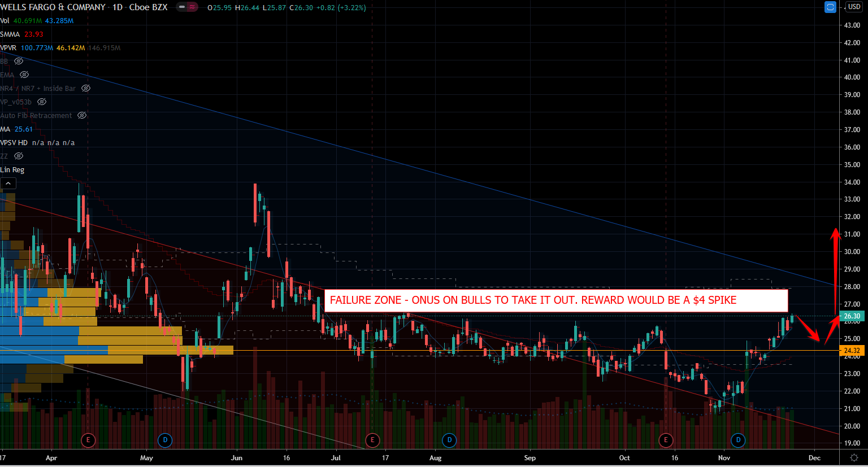This screenshot has height=467, width=868.
Task: Select the FAILURE ZONE text annotation box
Action: coord(556,300)
